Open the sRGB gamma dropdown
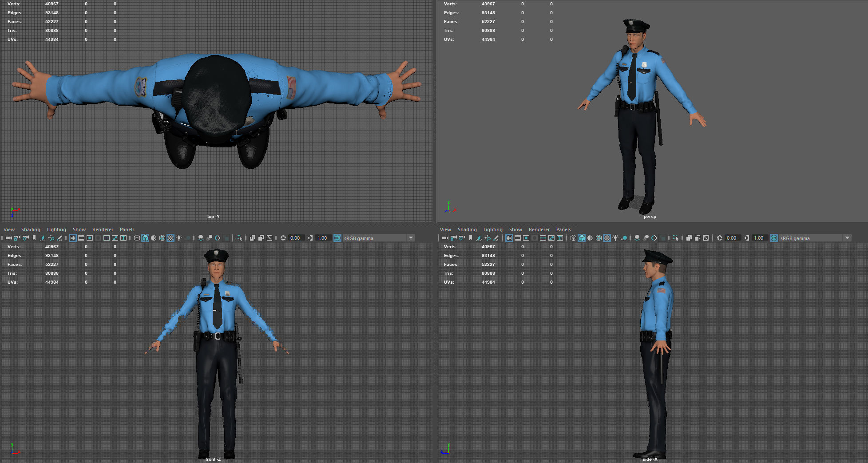 377,238
